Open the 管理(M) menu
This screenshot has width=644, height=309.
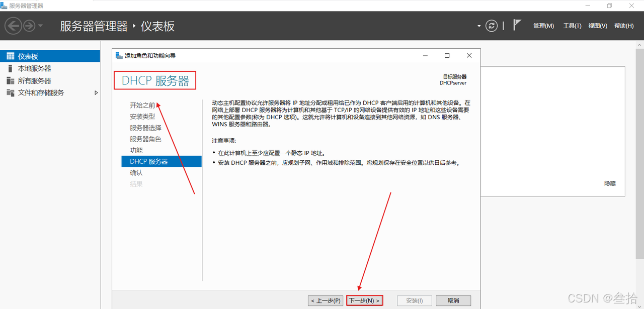(543, 26)
